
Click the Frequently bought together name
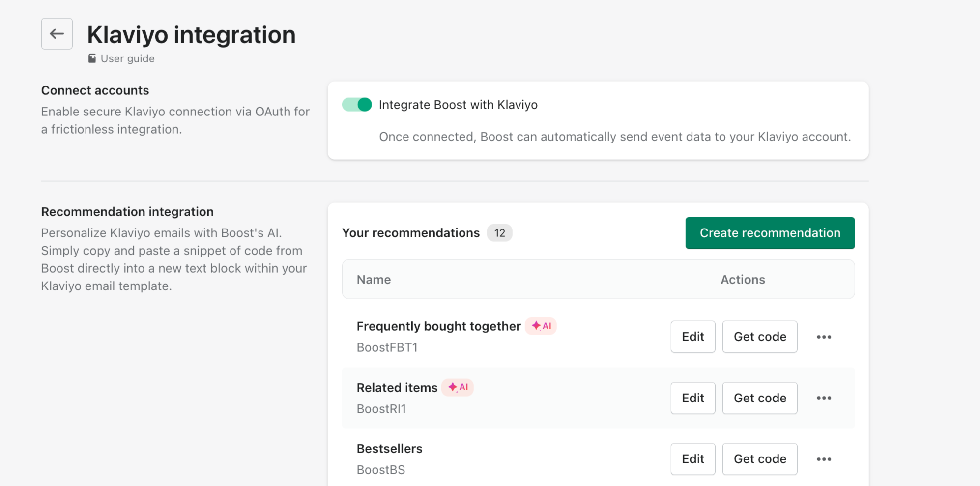tap(439, 326)
